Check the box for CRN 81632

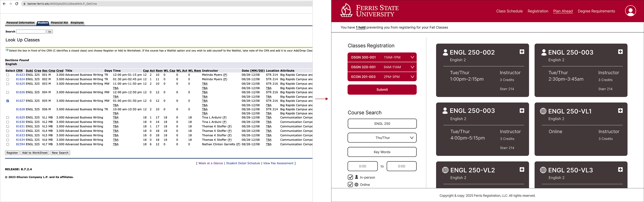pos(8,131)
